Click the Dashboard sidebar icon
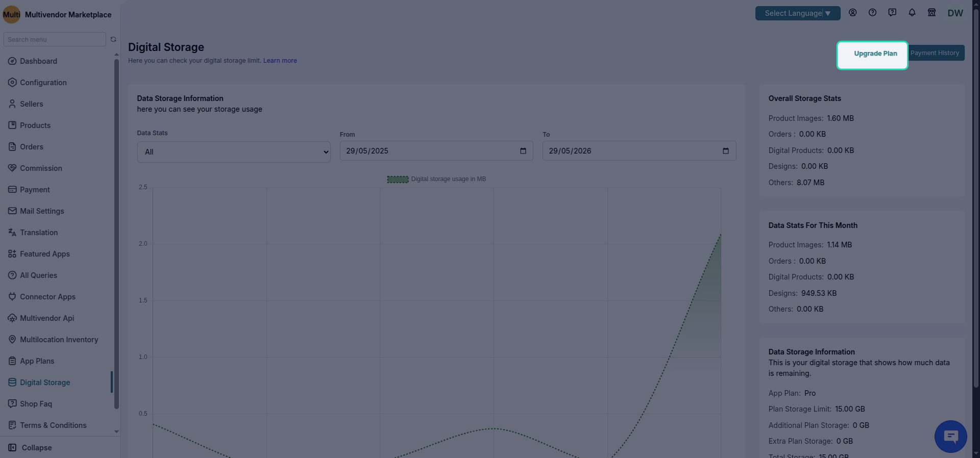The image size is (980, 458). tap(12, 61)
